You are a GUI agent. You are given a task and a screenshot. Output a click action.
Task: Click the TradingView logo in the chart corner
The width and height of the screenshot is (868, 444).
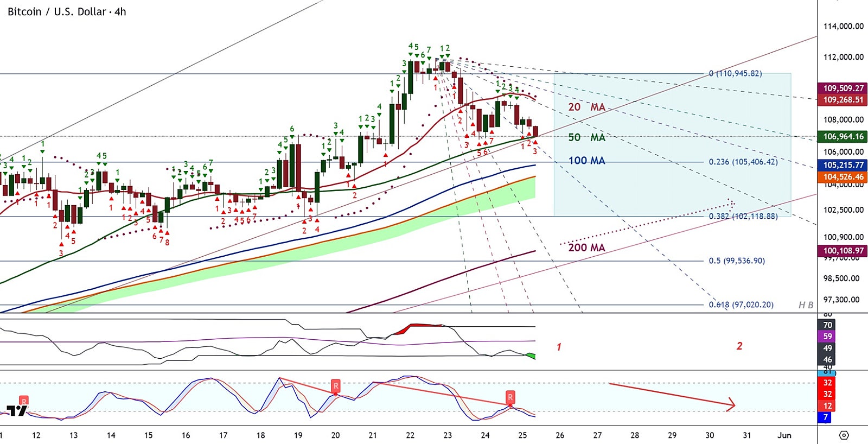17,410
